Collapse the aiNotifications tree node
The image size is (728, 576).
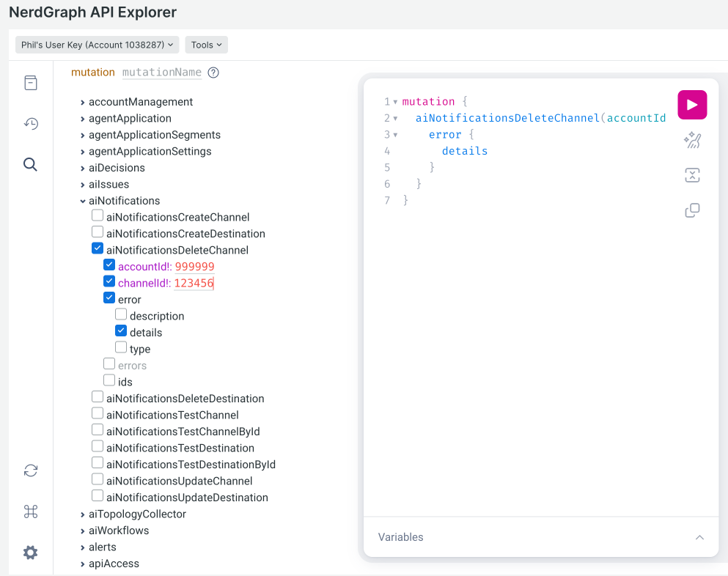[x=83, y=201]
